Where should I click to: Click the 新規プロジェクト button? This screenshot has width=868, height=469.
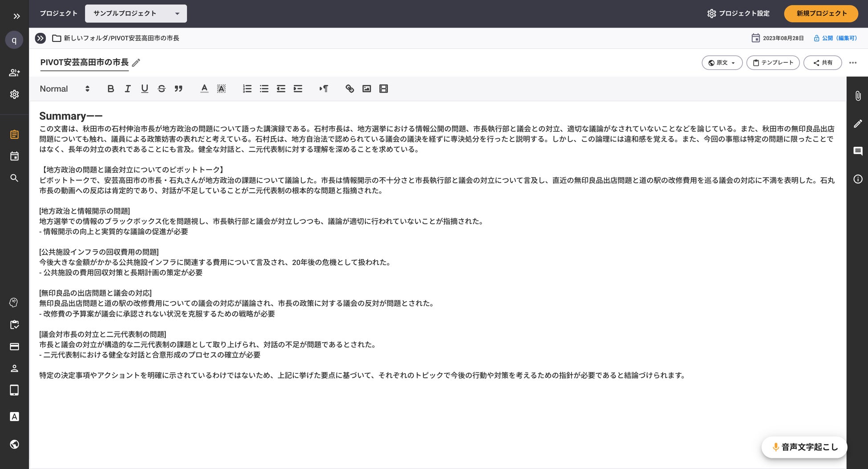point(821,13)
